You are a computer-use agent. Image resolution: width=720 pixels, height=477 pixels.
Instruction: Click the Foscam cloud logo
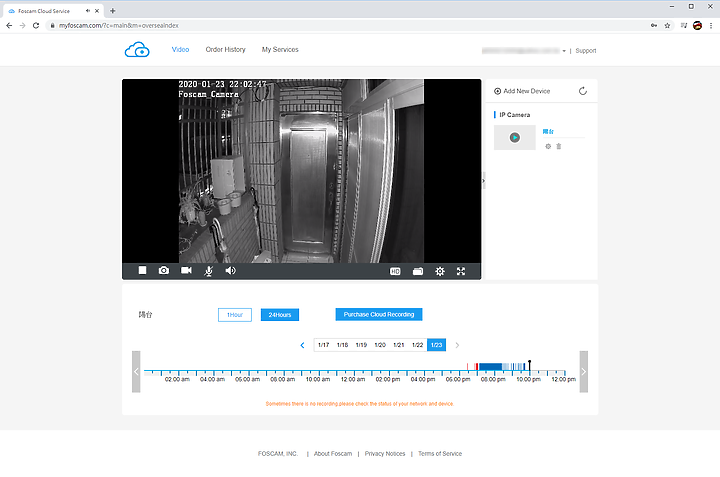coord(137,50)
